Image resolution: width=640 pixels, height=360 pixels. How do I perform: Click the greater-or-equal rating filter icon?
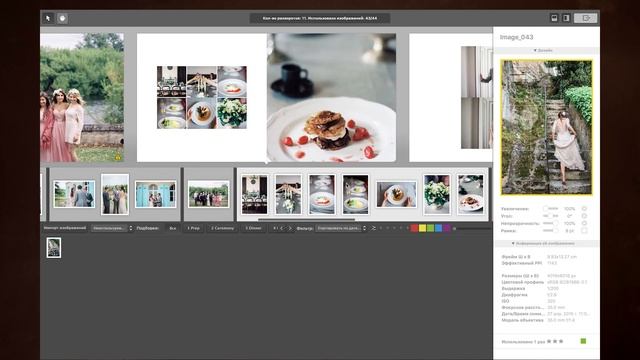tap(373, 228)
